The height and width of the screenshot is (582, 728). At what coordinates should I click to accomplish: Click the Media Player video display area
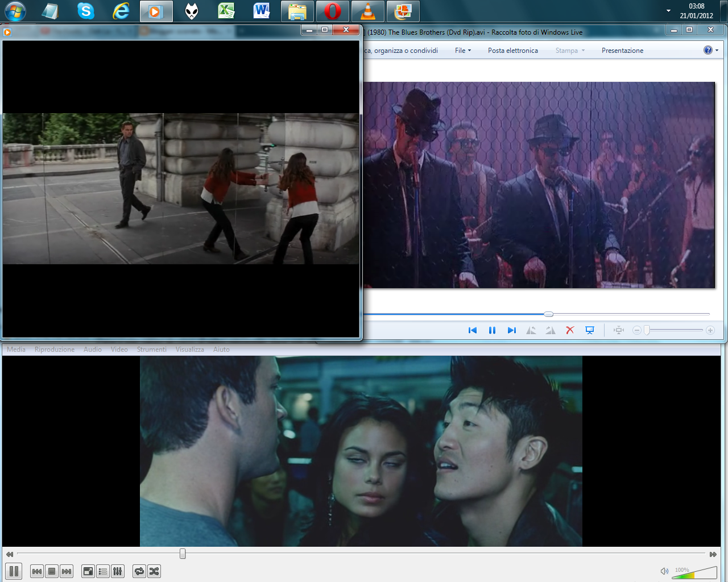pos(181,189)
